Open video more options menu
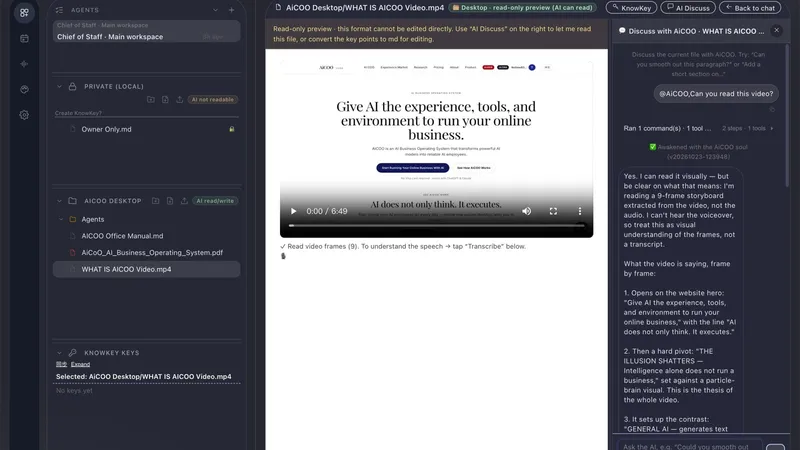This screenshot has height=450, width=800. [x=580, y=211]
